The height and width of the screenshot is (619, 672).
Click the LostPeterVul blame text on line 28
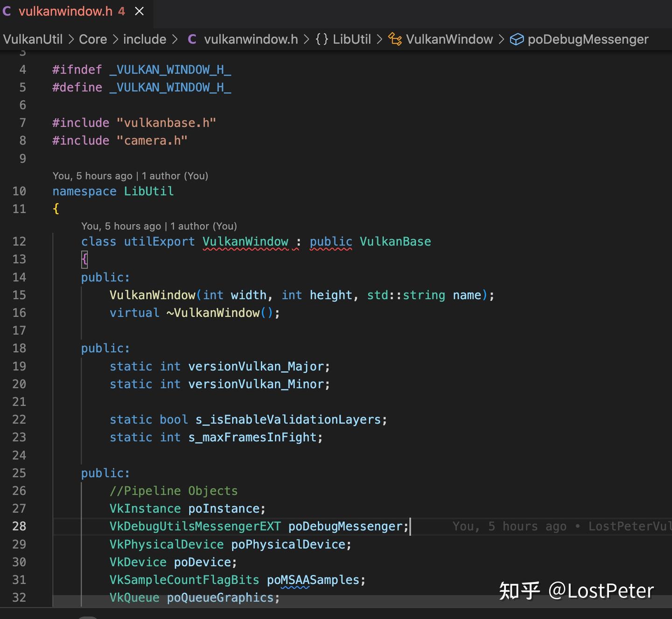pos(629,526)
